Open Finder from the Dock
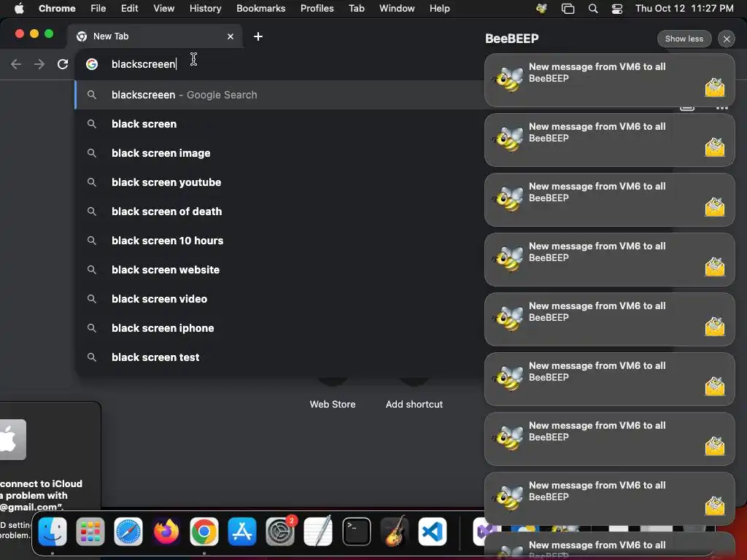The height and width of the screenshot is (560, 747). (53, 532)
